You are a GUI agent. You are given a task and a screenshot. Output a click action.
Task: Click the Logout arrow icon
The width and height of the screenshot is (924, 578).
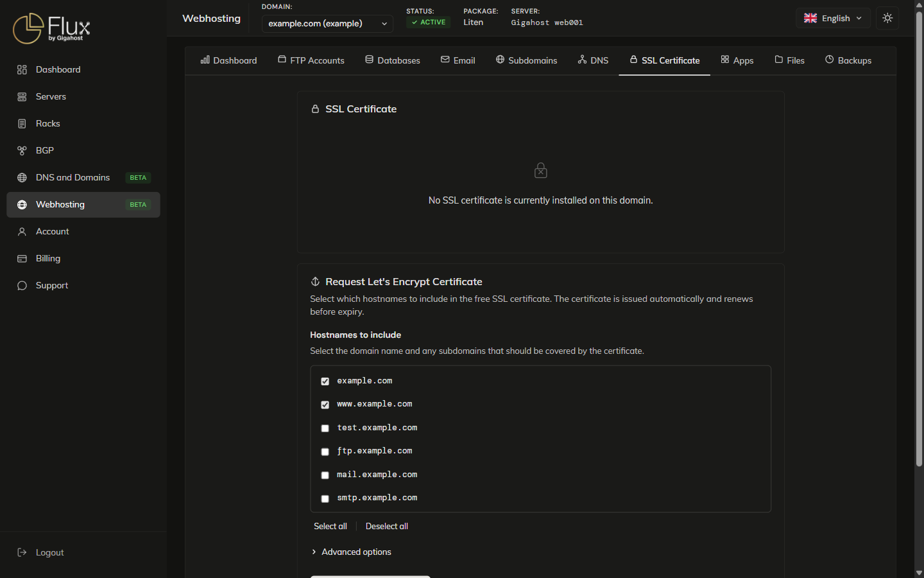pyautogui.click(x=22, y=552)
